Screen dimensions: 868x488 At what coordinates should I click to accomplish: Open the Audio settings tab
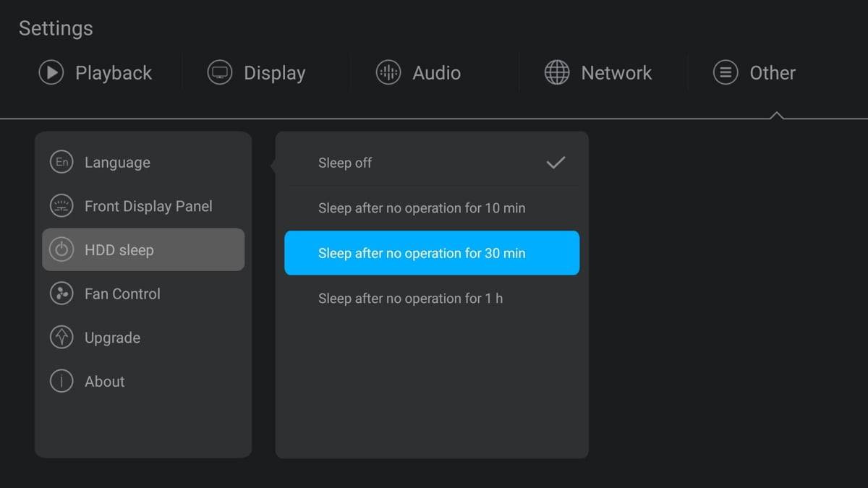pyautogui.click(x=436, y=73)
